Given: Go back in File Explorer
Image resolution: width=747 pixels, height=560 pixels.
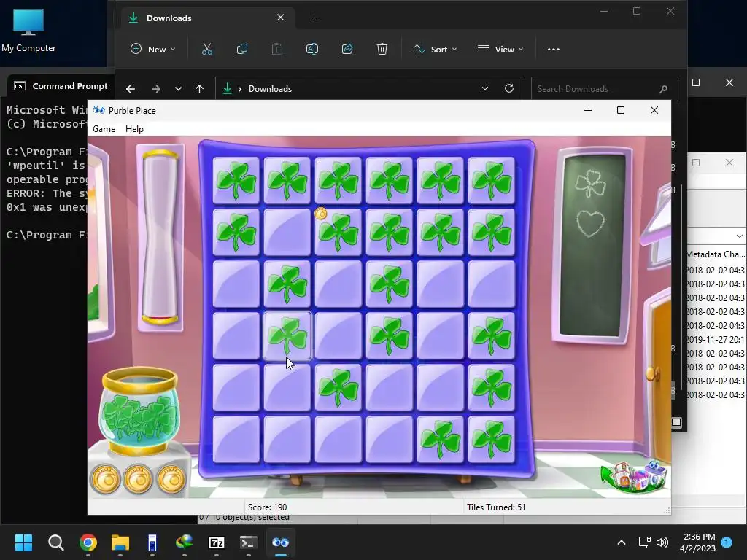Looking at the screenshot, I should [x=130, y=88].
